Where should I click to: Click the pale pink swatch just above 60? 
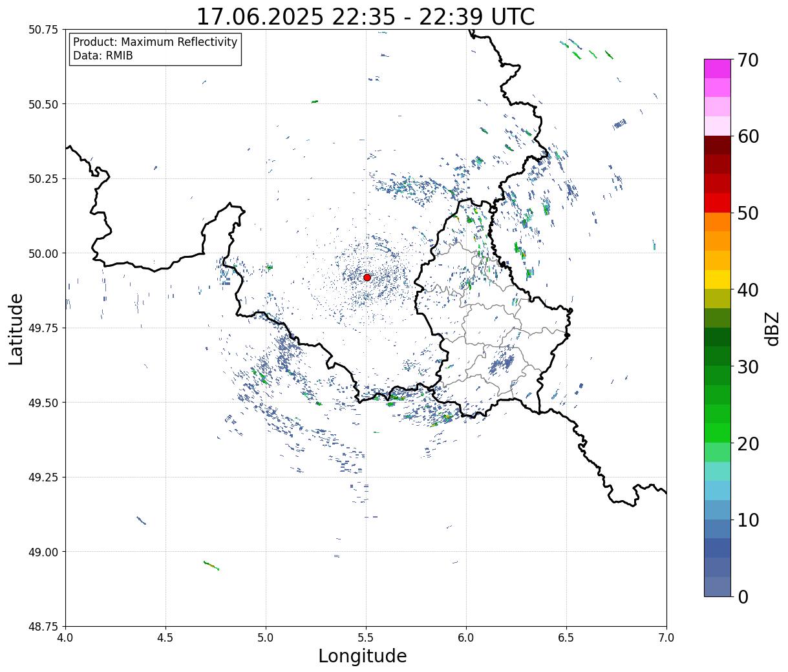point(718,126)
